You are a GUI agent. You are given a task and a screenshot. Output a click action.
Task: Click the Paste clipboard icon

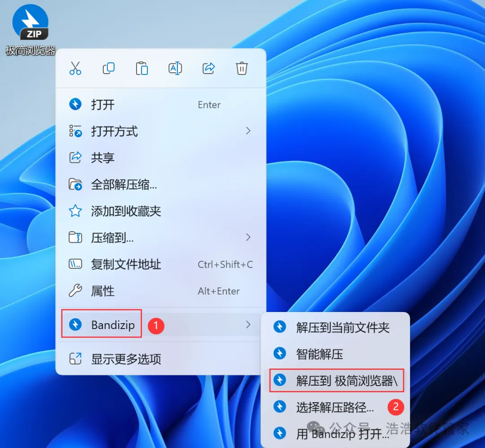coord(142,68)
